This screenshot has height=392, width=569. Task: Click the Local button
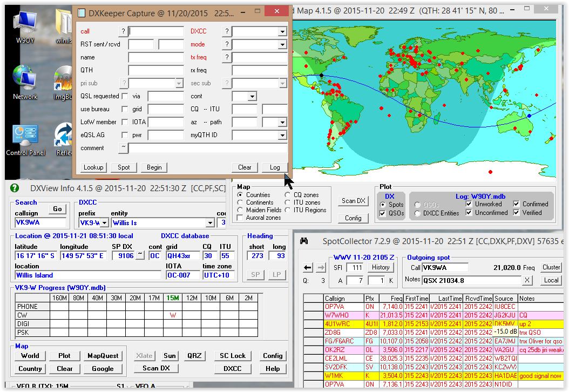tap(551, 280)
